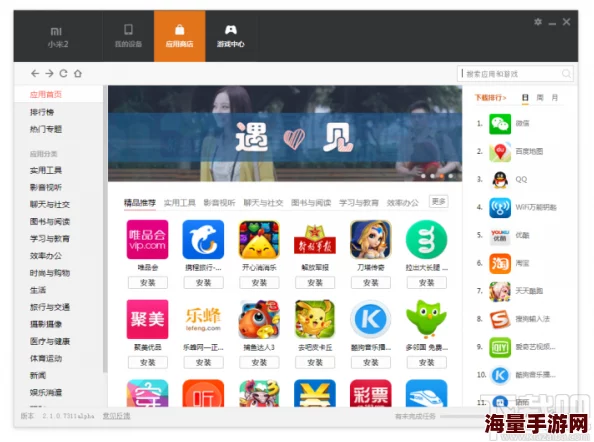Click 意见反馈 link in status bar
Screen dimensions: 594x442
(116, 416)
